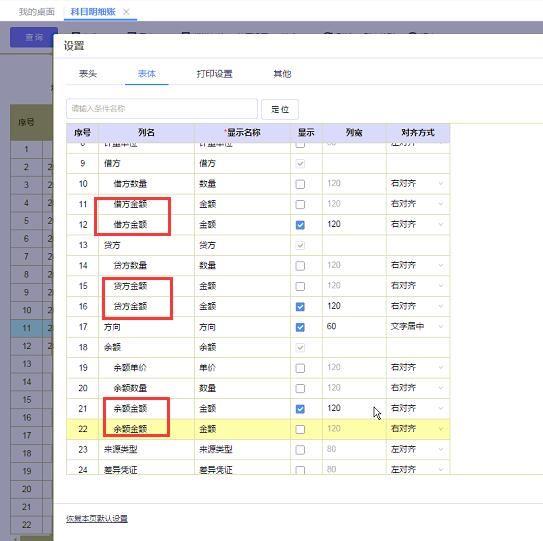This screenshot has width=543, height=541.
Task: Click column width 120 in row 21
Action: (x=354, y=408)
